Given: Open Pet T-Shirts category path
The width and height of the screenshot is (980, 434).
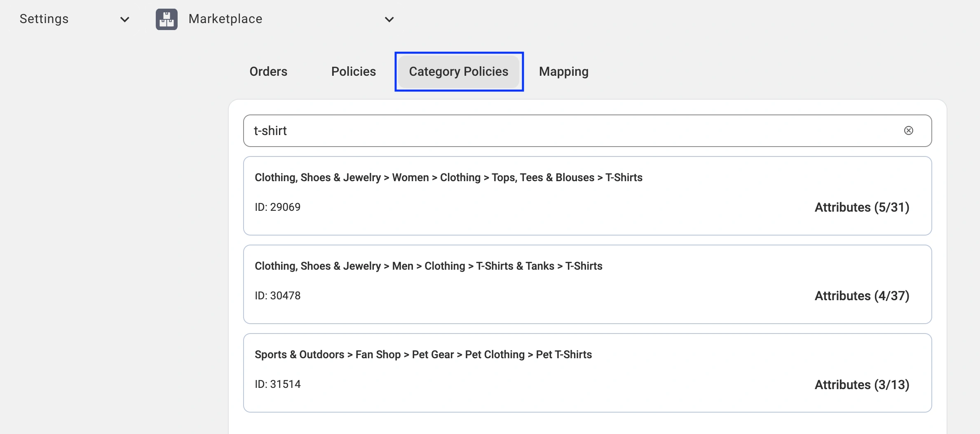Looking at the screenshot, I should tap(423, 355).
